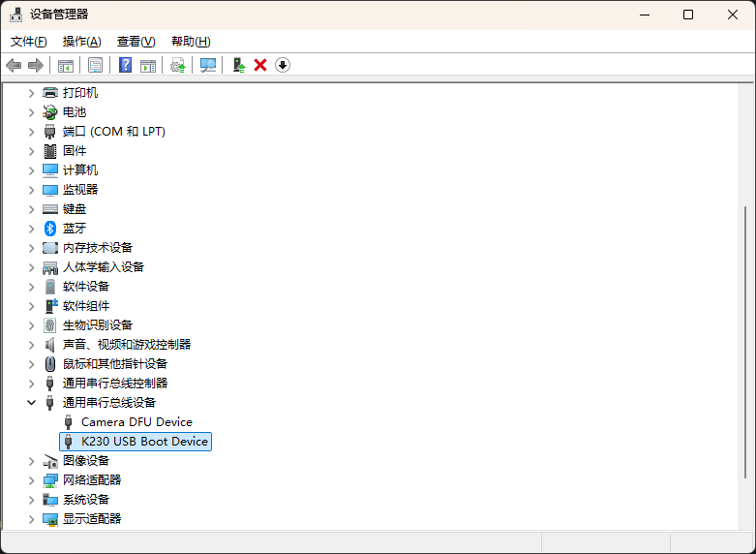
Task: Expand the 网络适配器 category
Action: point(31,480)
